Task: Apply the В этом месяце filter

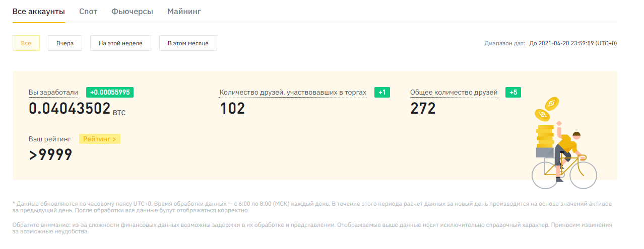Action: click(x=188, y=43)
